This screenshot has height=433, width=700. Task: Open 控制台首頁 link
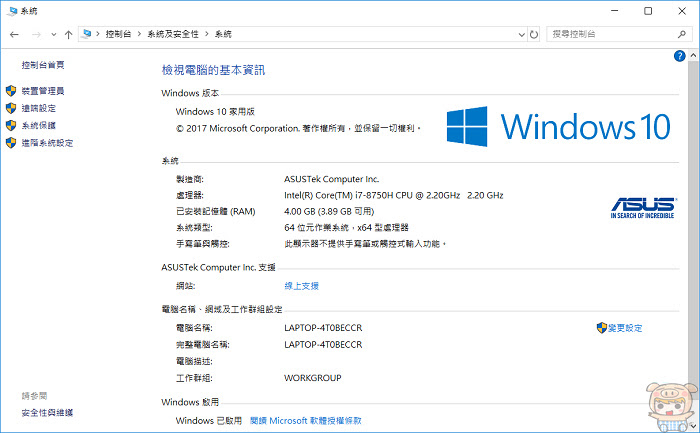coord(43,65)
